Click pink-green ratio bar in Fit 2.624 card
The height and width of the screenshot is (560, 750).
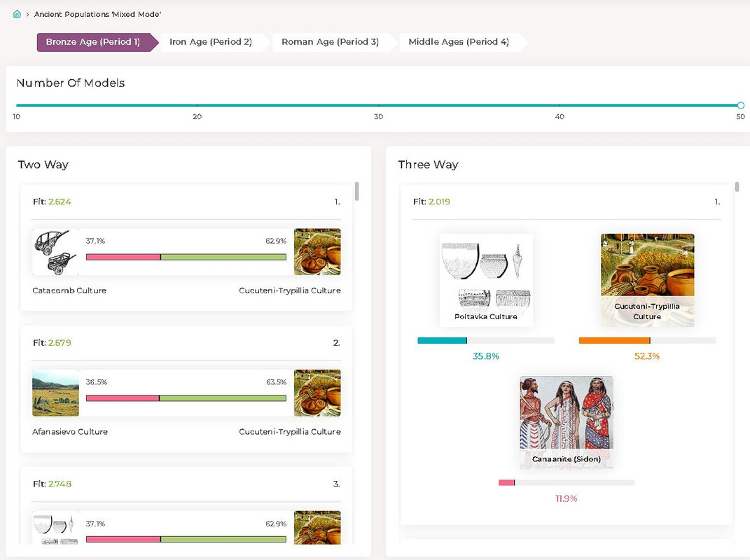point(186,258)
